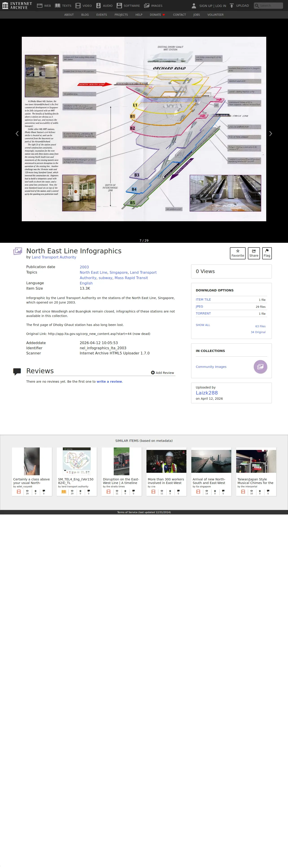288x868 pixels.
Task: Expand SHOW ALL download options
Action: click(x=203, y=325)
